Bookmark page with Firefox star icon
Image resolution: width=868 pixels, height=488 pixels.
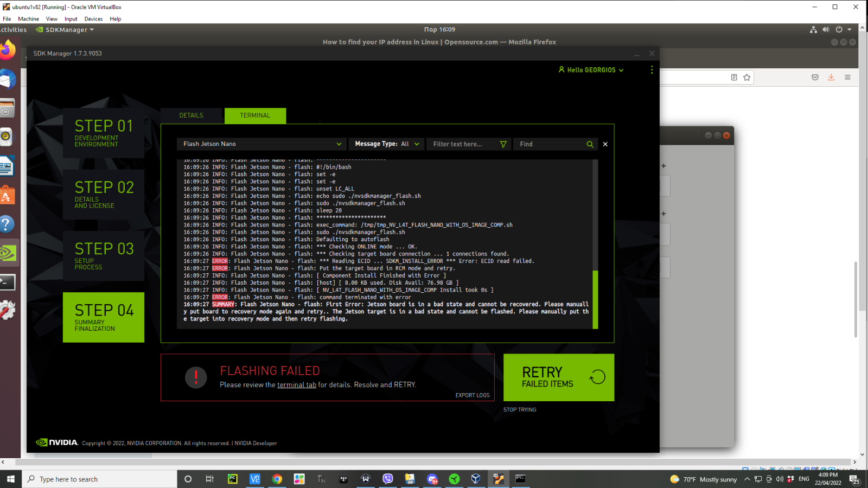click(x=747, y=78)
